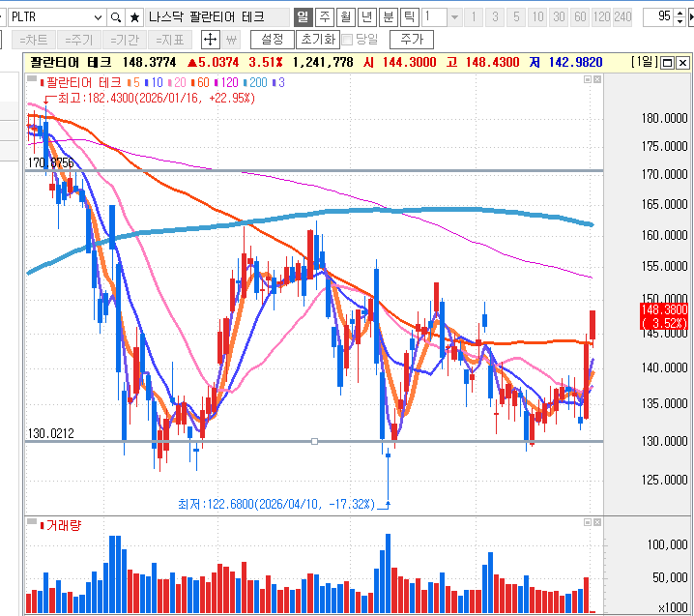Image resolution: width=694 pixels, height=616 pixels.
Task: Click the magnifier stock search icon
Action: click(116, 17)
